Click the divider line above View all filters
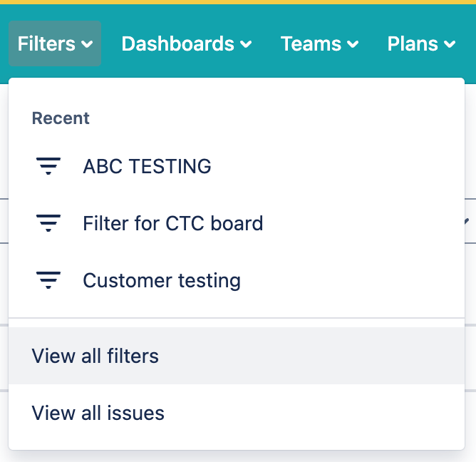The height and width of the screenshot is (462, 476). (237, 317)
